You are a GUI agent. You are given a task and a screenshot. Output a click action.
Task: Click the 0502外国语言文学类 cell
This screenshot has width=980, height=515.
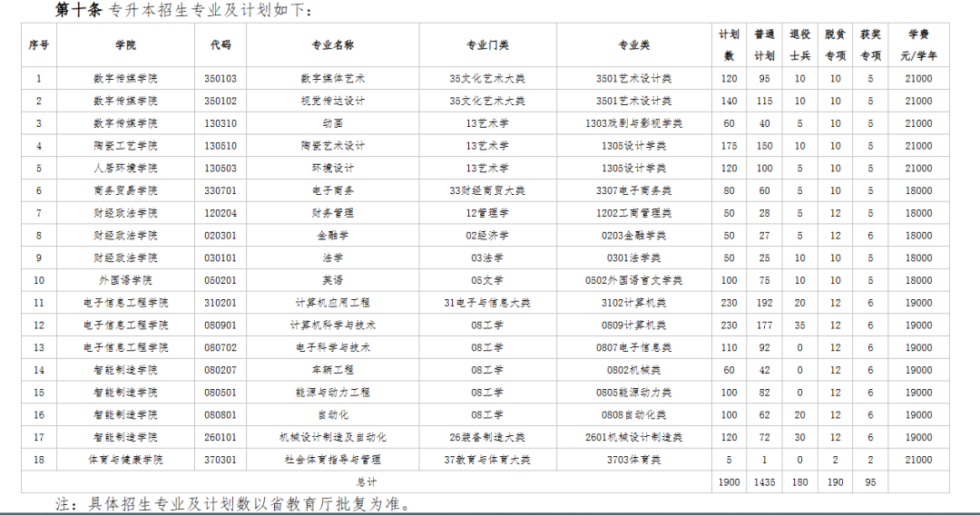633,281
